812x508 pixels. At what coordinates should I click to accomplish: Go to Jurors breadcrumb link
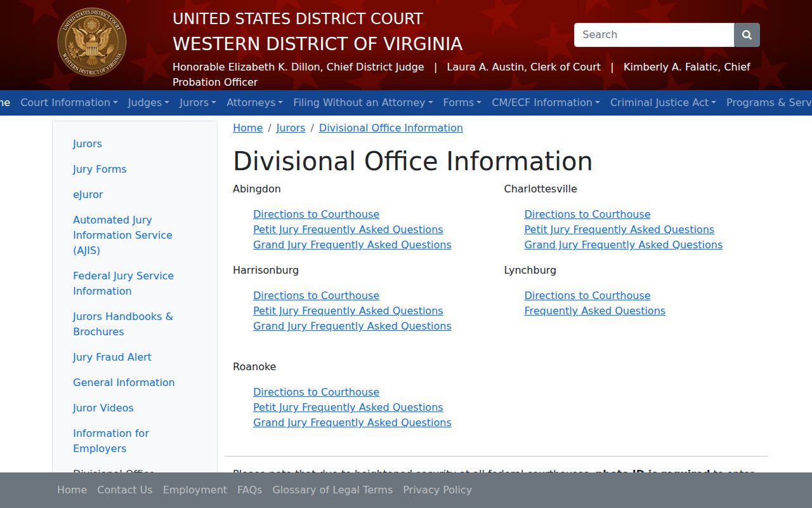(291, 128)
